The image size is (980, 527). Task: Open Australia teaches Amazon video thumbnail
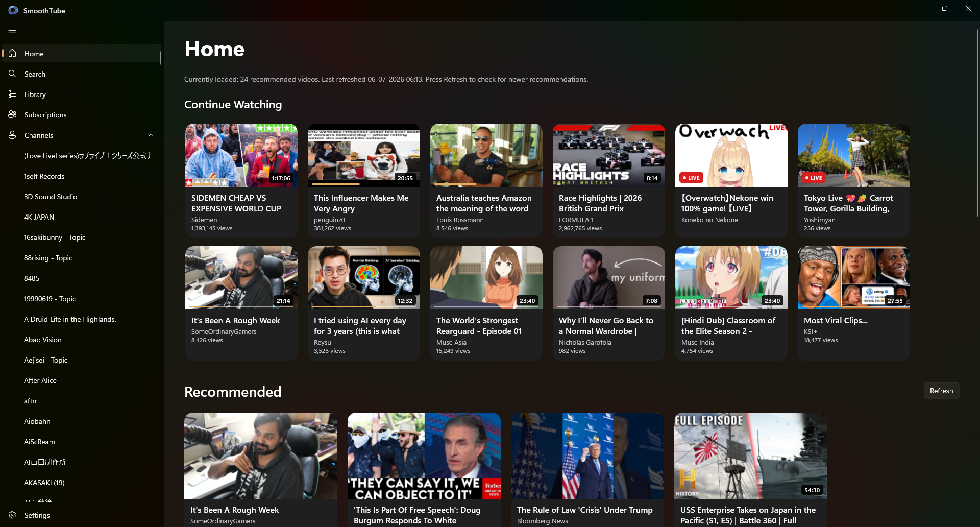tap(486, 155)
